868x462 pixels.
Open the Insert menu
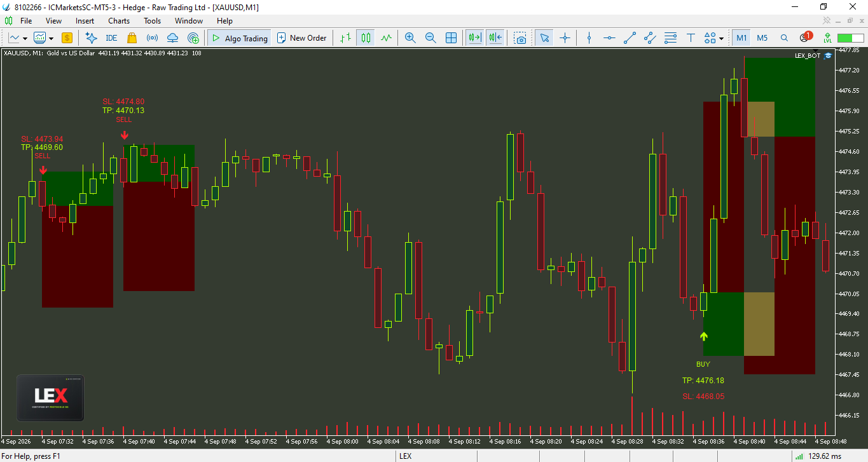click(x=85, y=21)
